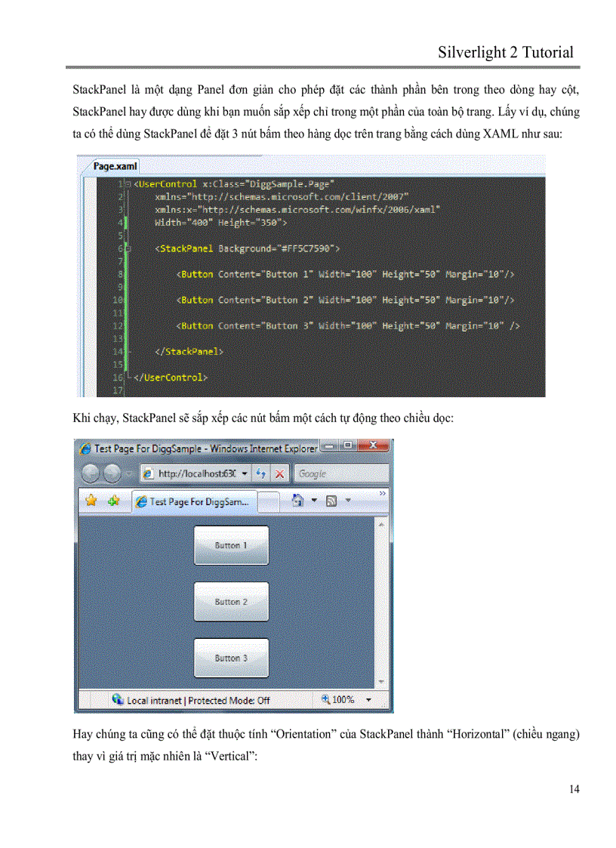Expand the toolbar overflow chevron
Screen dimensions: 616x848
click(x=381, y=492)
